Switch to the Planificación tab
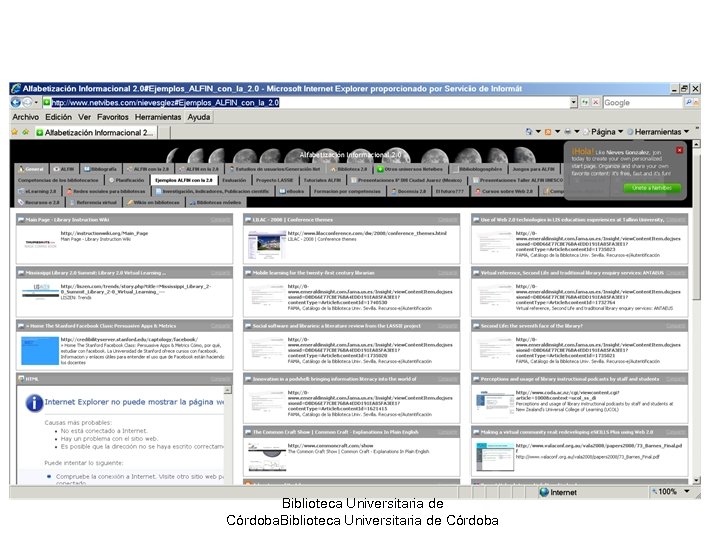720x540 pixels. coord(127,180)
